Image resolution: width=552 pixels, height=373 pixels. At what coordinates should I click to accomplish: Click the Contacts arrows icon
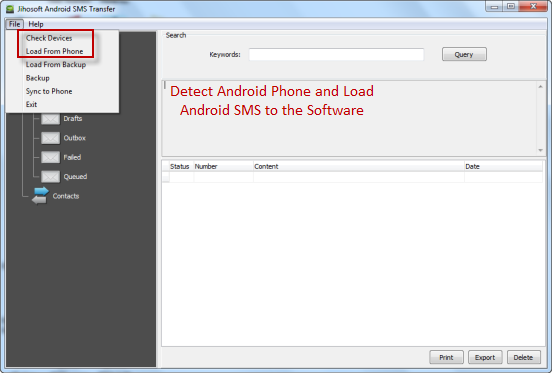pos(40,196)
